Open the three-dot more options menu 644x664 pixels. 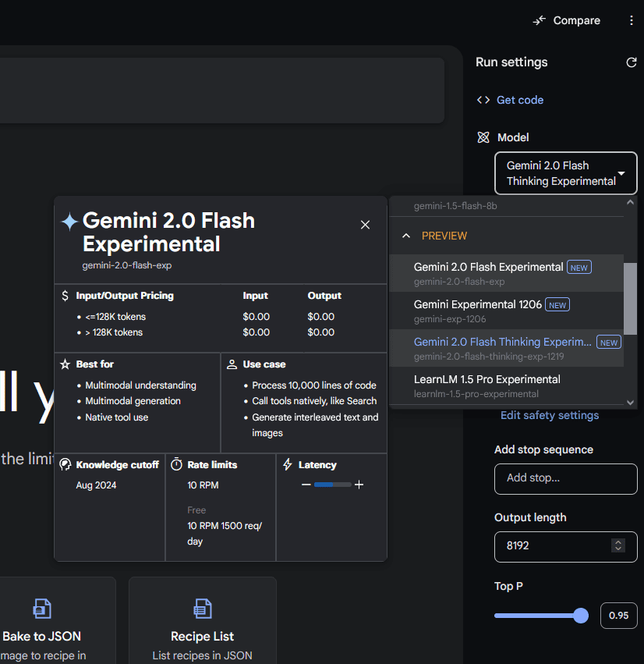coord(631,20)
